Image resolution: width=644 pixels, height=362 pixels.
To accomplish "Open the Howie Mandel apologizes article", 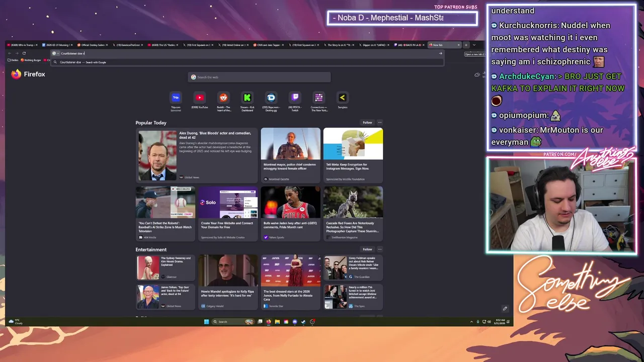I will [x=228, y=282].
